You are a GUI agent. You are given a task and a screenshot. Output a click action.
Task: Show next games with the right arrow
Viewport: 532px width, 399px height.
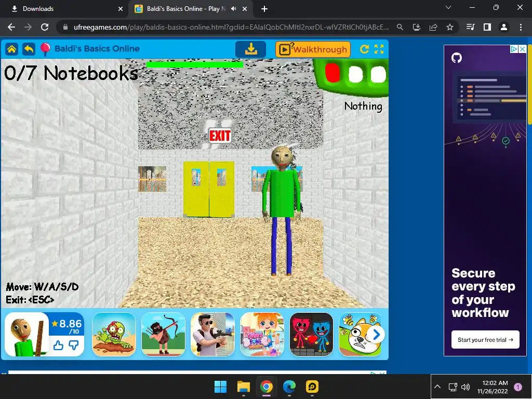[376, 335]
